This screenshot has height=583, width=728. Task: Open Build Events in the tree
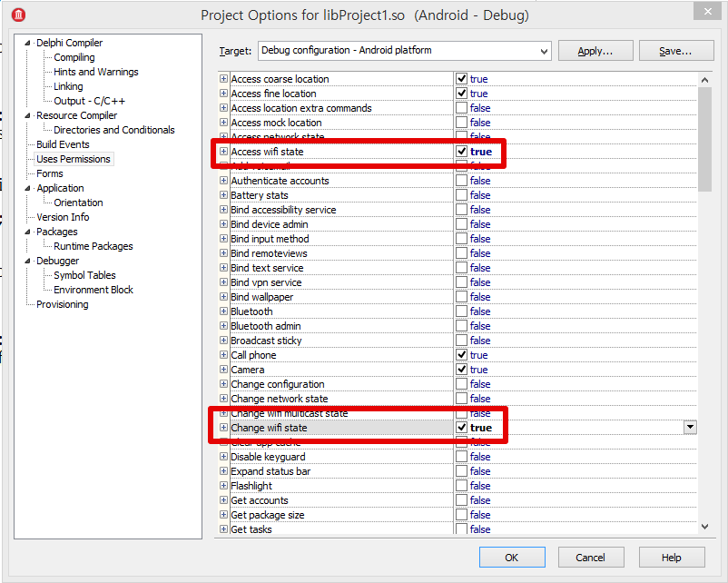tap(63, 144)
